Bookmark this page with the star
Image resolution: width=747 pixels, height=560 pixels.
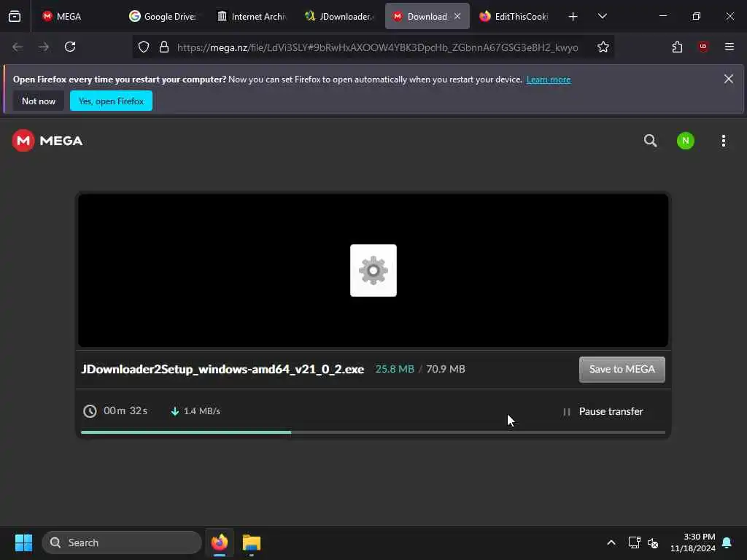603,47
